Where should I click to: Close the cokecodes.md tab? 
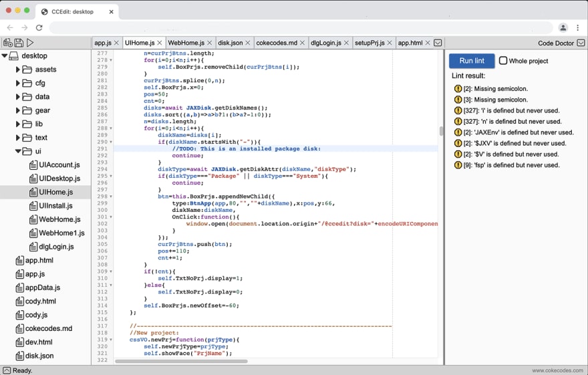click(x=302, y=43)
